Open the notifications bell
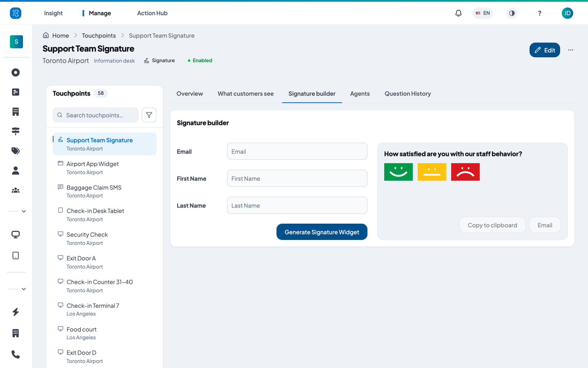Image resolution: width=588 pixels, height=368 pixels. pyautogui.click(x=458, y=13)
